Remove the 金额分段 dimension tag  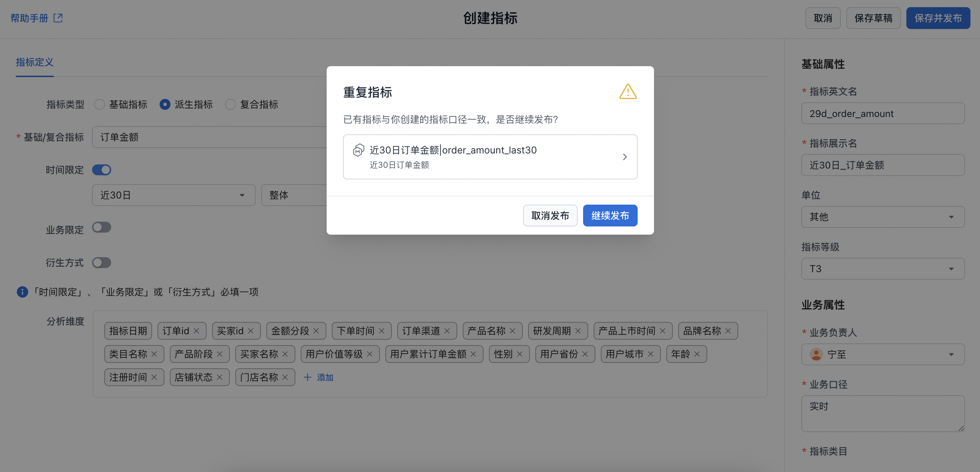pos(316,331)
